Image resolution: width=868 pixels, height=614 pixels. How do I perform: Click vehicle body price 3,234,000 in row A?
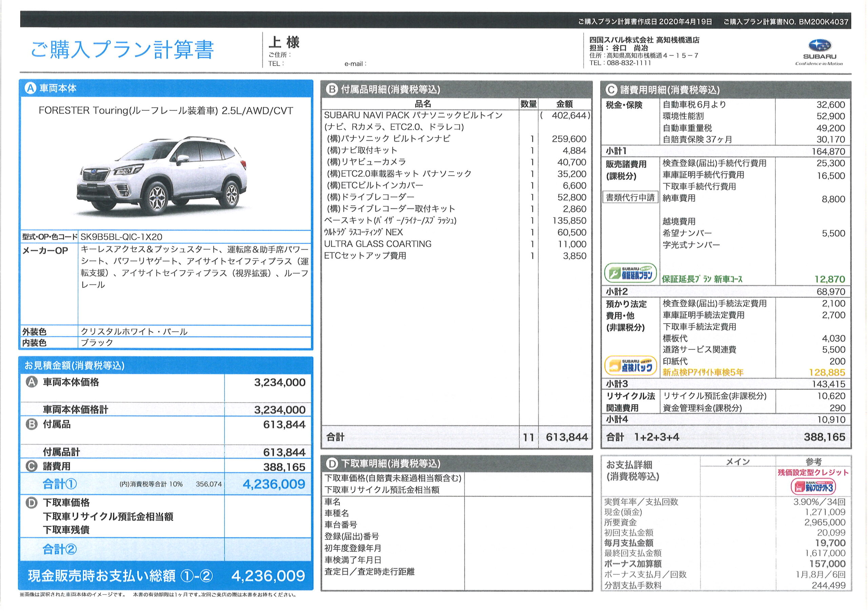click(x=280, y=382)
